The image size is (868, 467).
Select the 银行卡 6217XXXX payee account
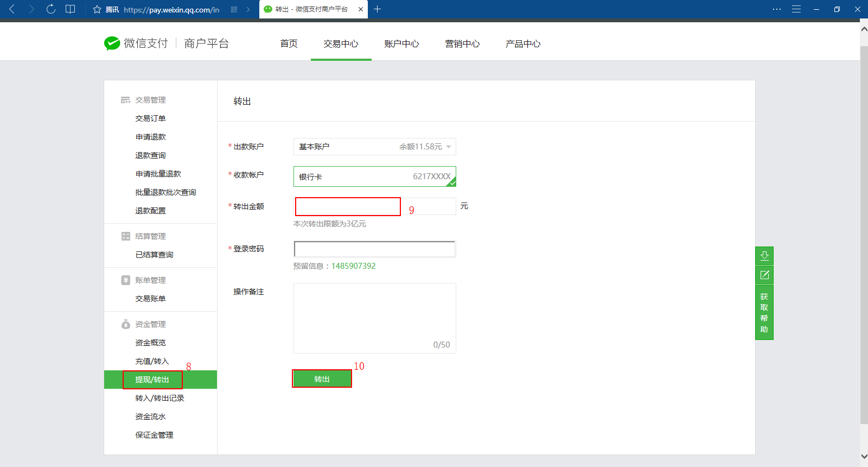tap(375, 176)
